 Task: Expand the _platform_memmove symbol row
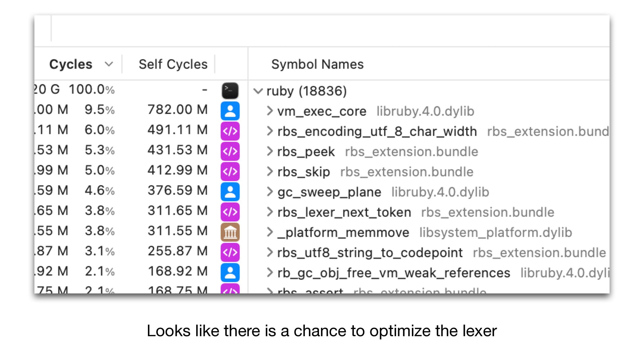click(x=270, y=232)
